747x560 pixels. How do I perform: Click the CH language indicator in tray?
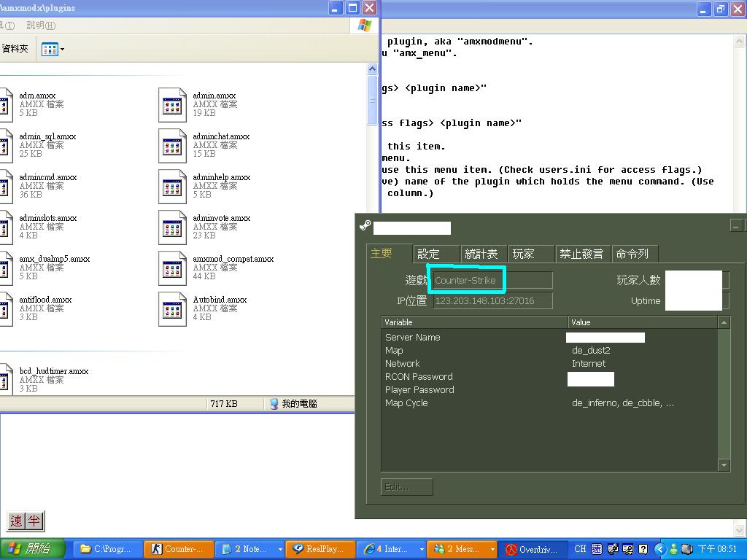tap(580, 549)
